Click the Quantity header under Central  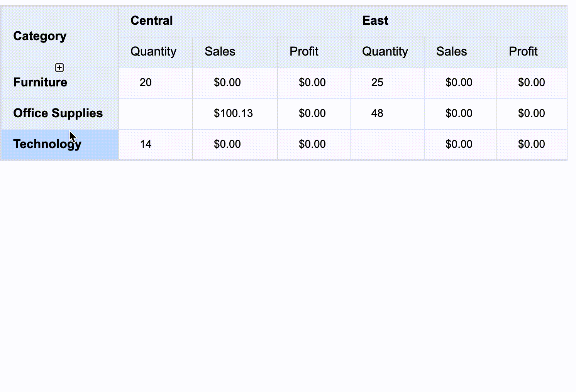153,52
